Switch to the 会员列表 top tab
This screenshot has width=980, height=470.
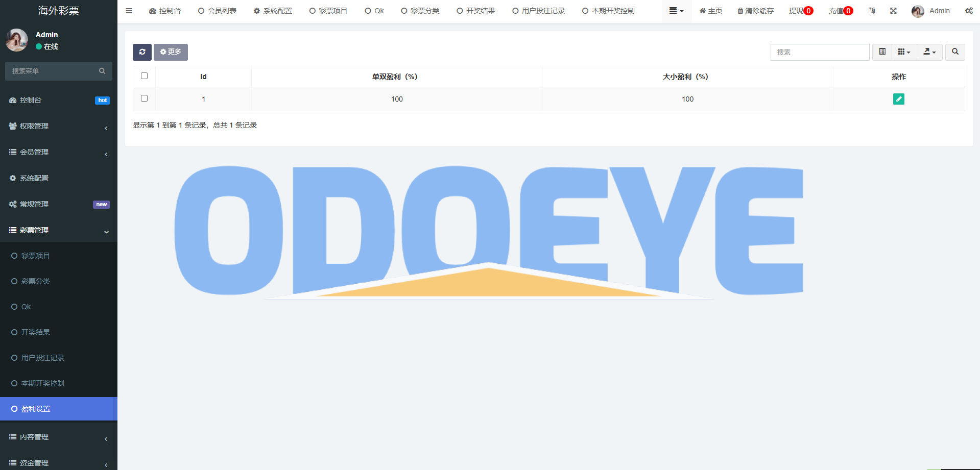[x=217, y=11]
